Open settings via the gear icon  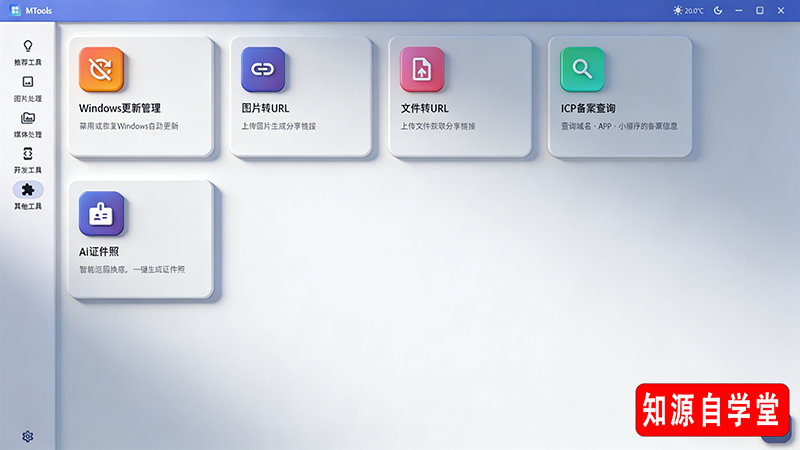28,436
